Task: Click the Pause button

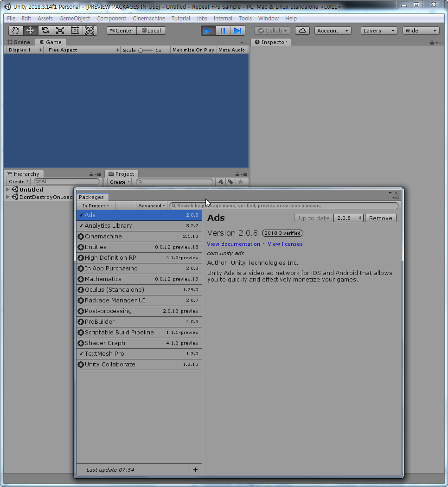Action: click(223, 31)
